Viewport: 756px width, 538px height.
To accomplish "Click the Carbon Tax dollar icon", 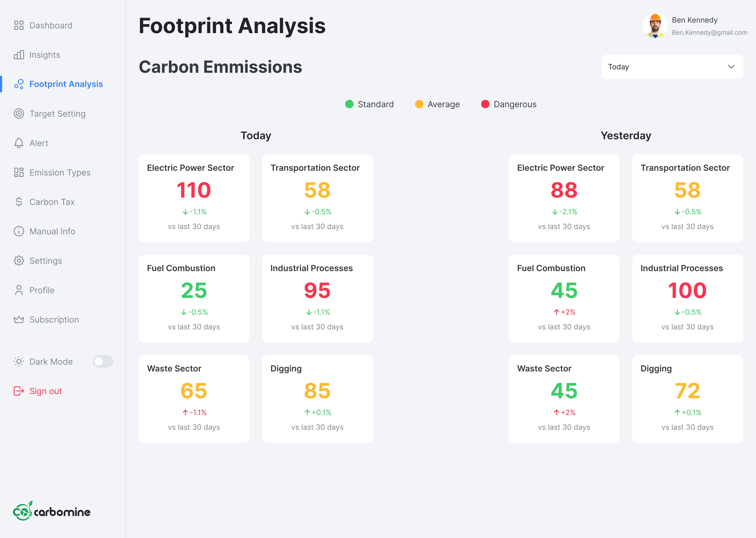I will click(19, 202).
